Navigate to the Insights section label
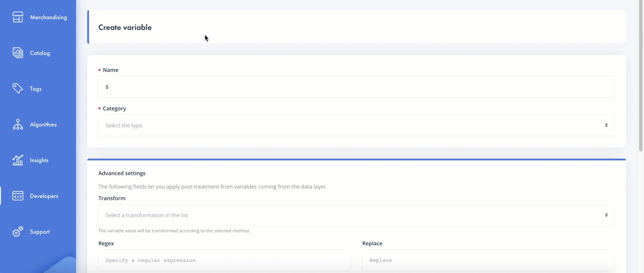Screen dimensions: 644x273 tap(39, 160)
